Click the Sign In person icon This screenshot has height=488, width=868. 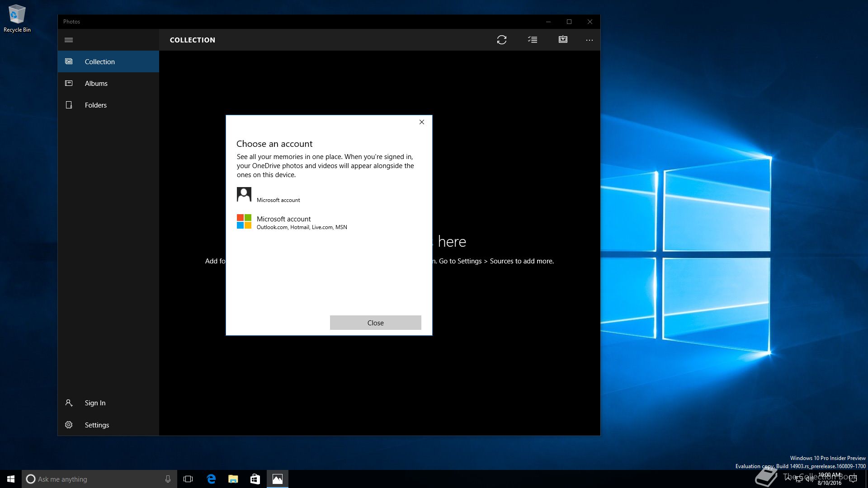point(69,403)
